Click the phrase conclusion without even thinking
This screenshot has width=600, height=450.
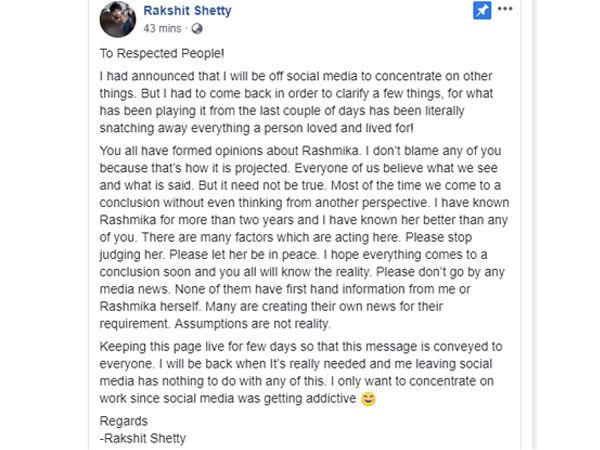pyautogui.click(x=186, y=203)
